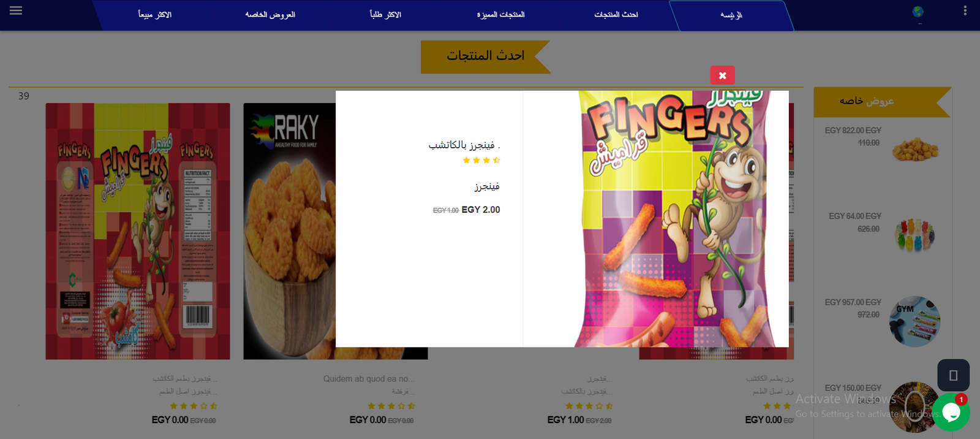Open العروض الخاصه menu item

coord(270,15)
